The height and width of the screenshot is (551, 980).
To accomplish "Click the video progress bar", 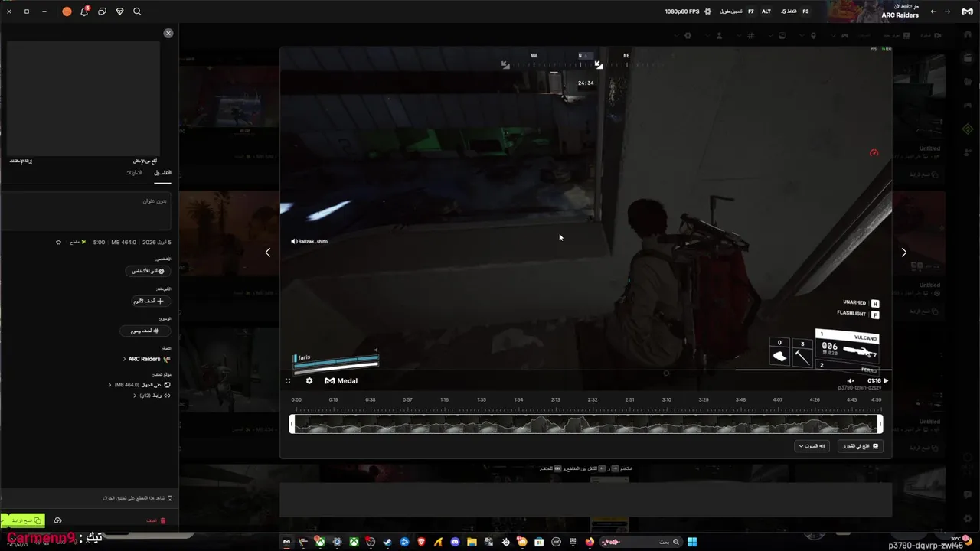I will point(586,370).
